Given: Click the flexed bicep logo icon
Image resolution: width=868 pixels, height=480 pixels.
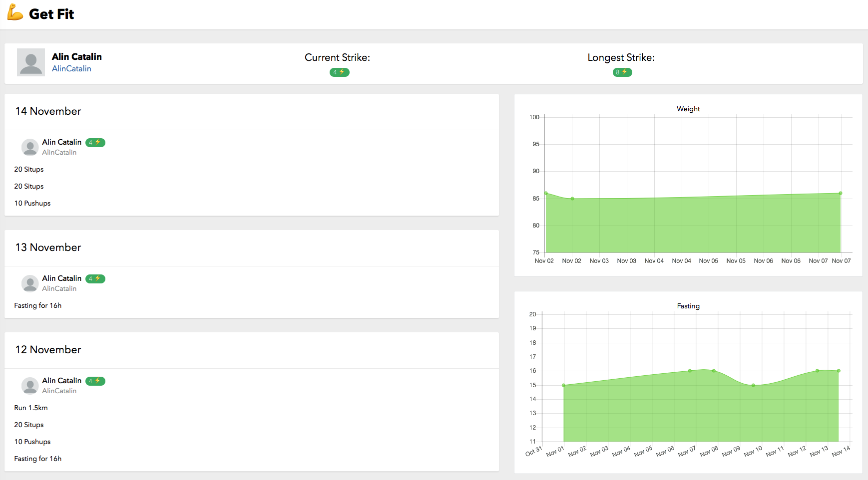Looking at the screenshot, I should [x=15, y=12].
